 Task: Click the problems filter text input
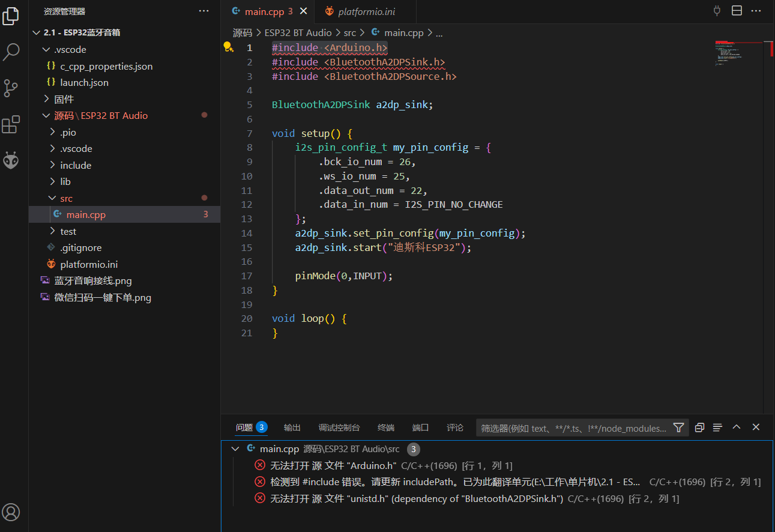(x=573, y=428)
